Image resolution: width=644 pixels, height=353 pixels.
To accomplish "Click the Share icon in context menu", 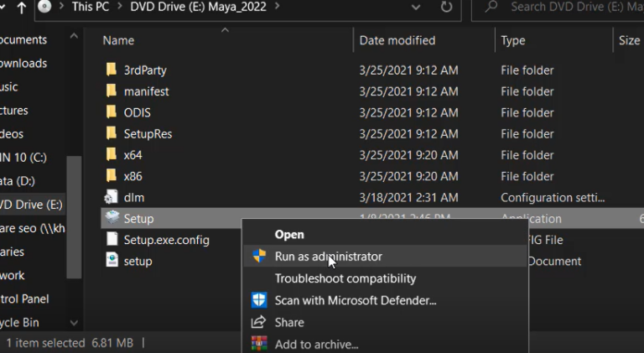I will pos(259,322).
